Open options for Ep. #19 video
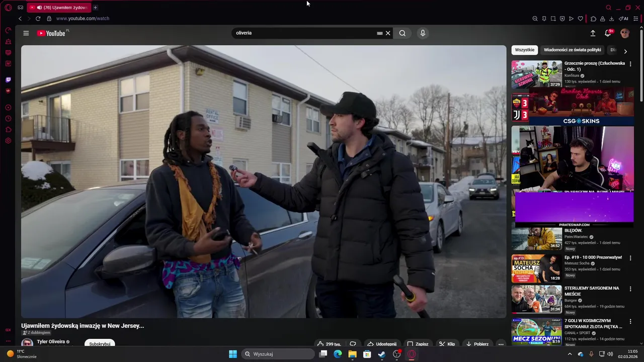644x362 pixels. pyautogui.click(x=630, y=258)
